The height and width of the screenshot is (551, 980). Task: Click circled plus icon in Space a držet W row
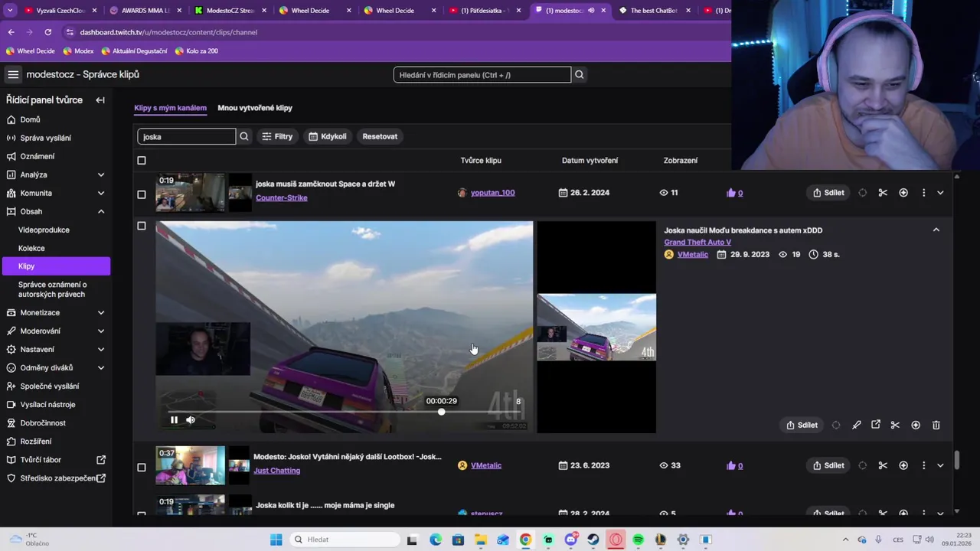pyautogui.click(x=903, y=193)
